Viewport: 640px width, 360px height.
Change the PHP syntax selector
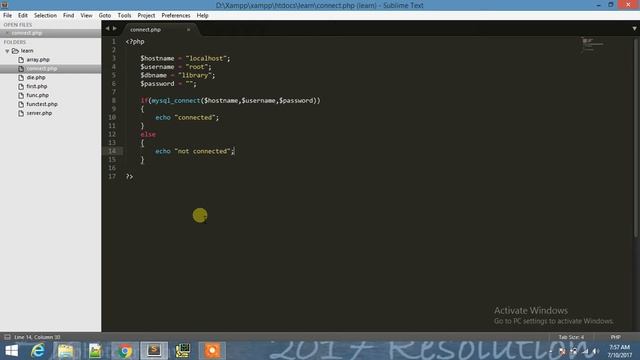(x=616, y=337)
